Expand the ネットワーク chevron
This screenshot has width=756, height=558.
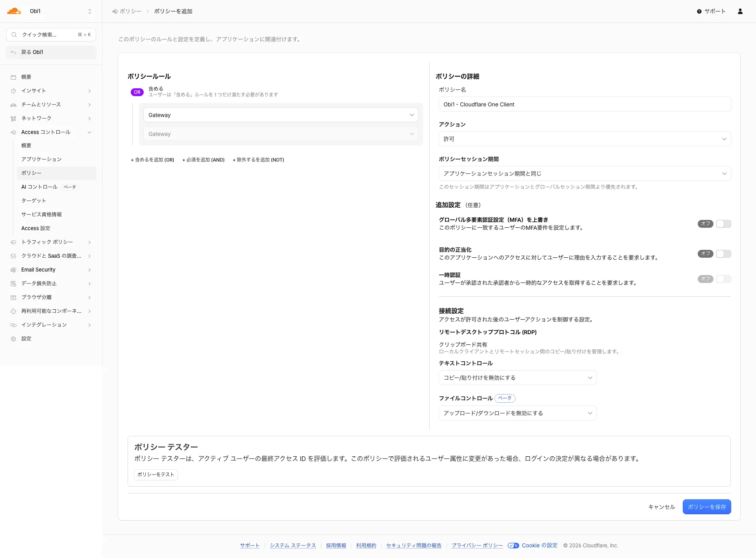coord(89,119)
